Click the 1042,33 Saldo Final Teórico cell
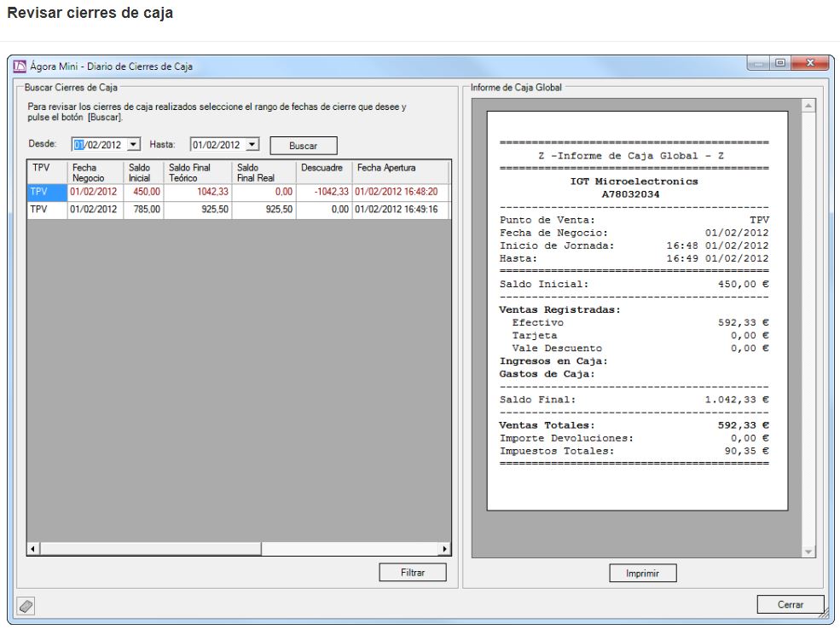The image size is (840, 635). [x=198, y=193]
